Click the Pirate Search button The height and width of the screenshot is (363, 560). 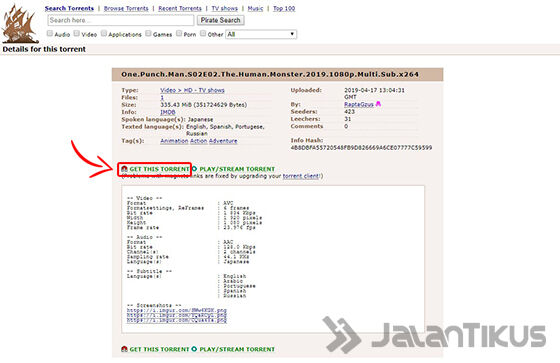click(220, 20)
